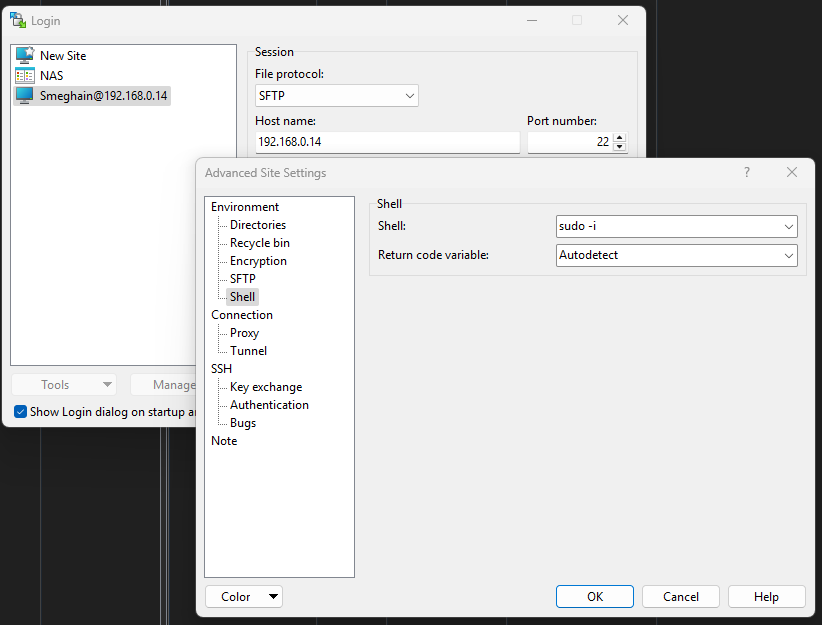Expand the Shell combo box arrow

point(788,227)
